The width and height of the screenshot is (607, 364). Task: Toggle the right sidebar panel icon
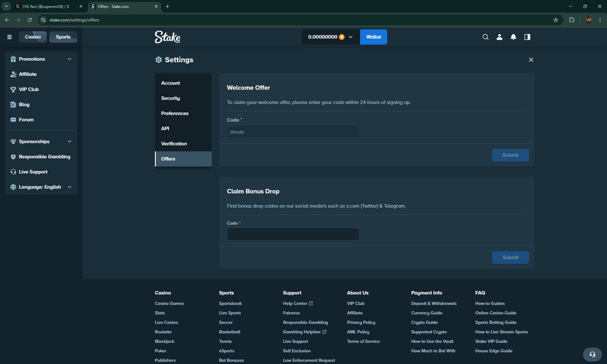tap(528, 37)
